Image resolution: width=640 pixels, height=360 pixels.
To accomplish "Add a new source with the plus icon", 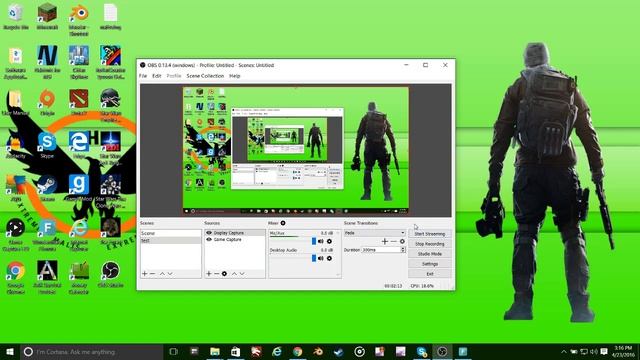I will [x=209, y=273].
